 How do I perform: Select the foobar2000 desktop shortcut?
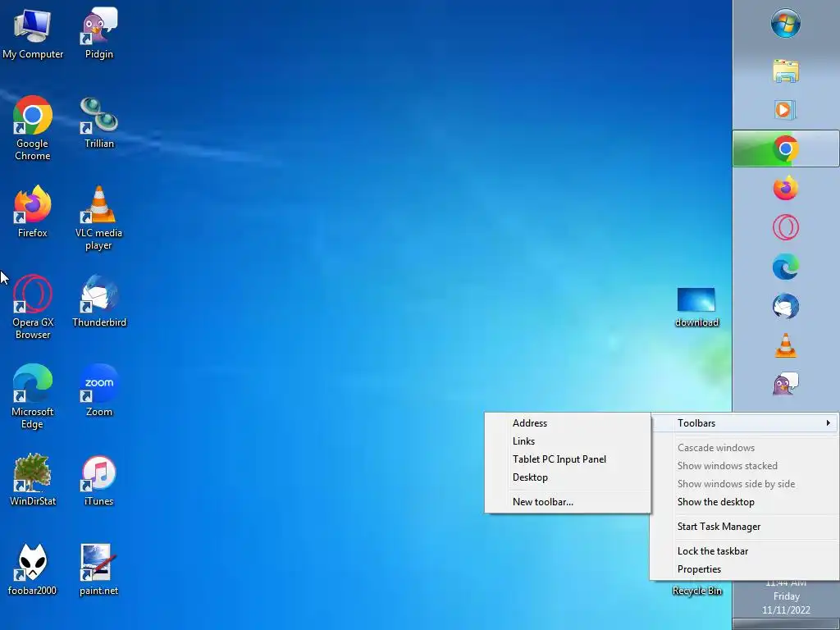33,569
